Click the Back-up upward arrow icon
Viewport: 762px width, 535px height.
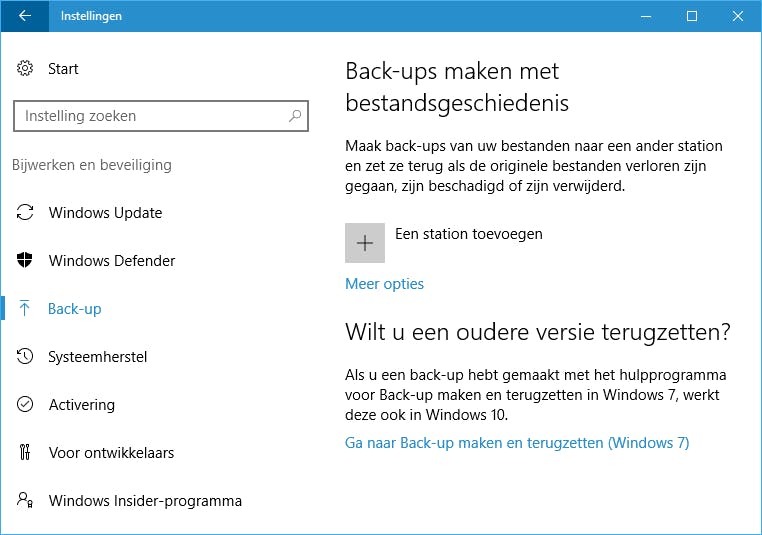[x=26, y=309]
